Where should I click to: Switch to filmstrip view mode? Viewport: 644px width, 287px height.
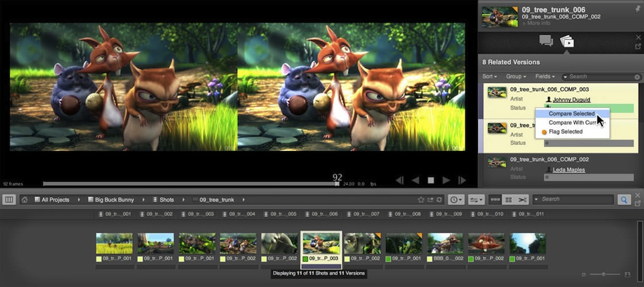496,200
